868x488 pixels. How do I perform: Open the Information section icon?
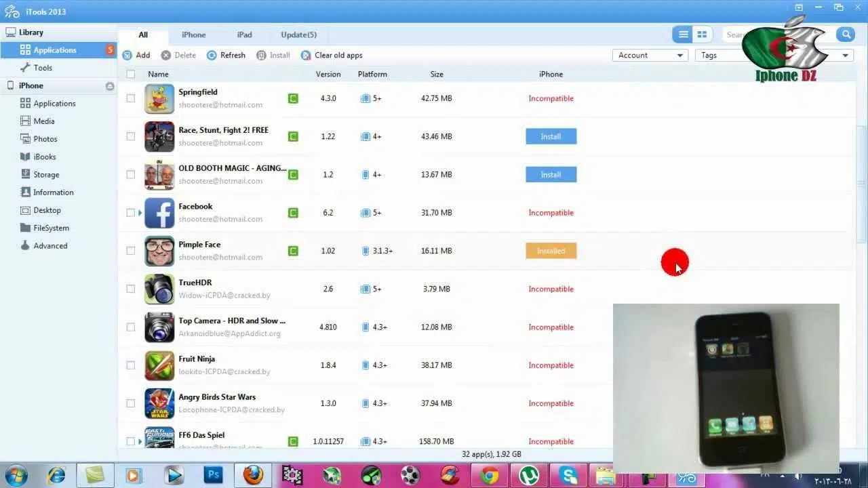point(26,192)
